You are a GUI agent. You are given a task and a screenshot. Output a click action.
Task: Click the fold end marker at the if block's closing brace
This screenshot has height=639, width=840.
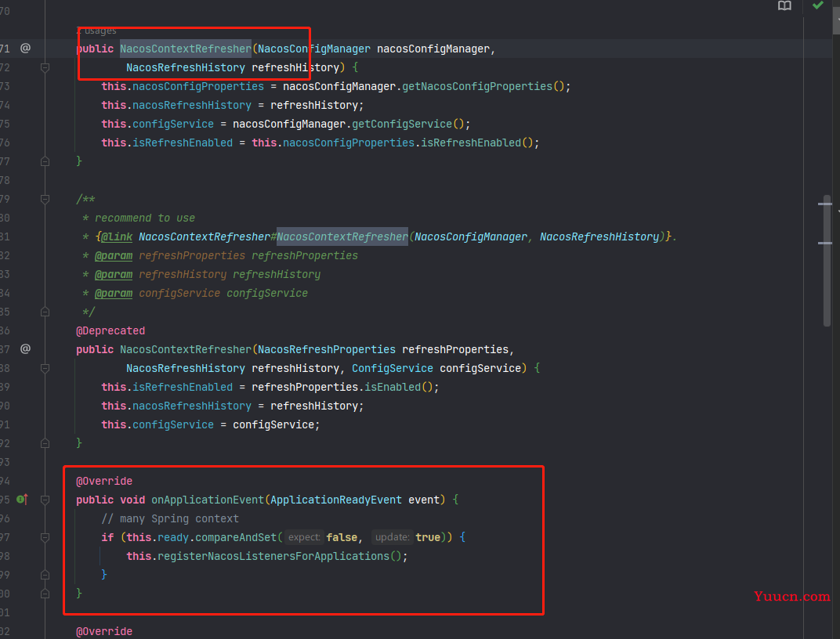tap(45, 575)
